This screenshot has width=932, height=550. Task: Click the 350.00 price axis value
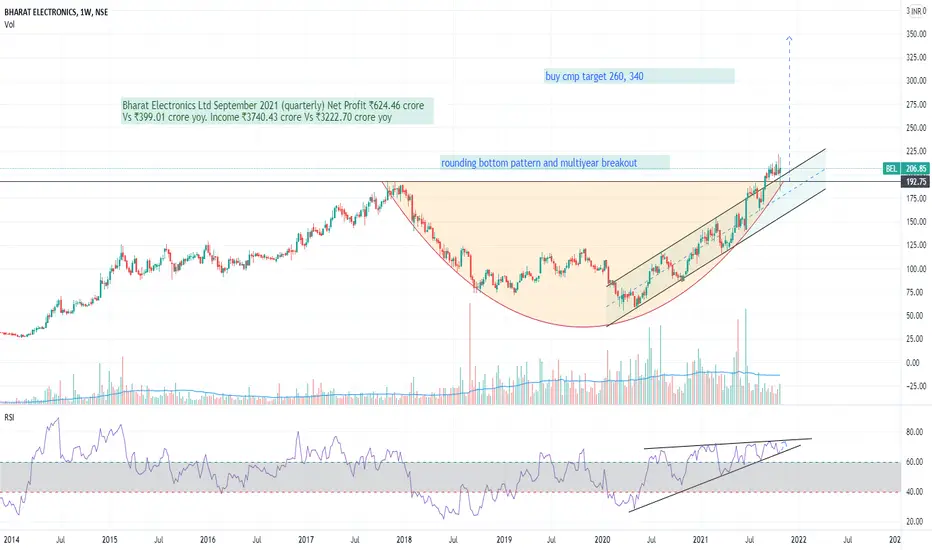click(916, 34)
